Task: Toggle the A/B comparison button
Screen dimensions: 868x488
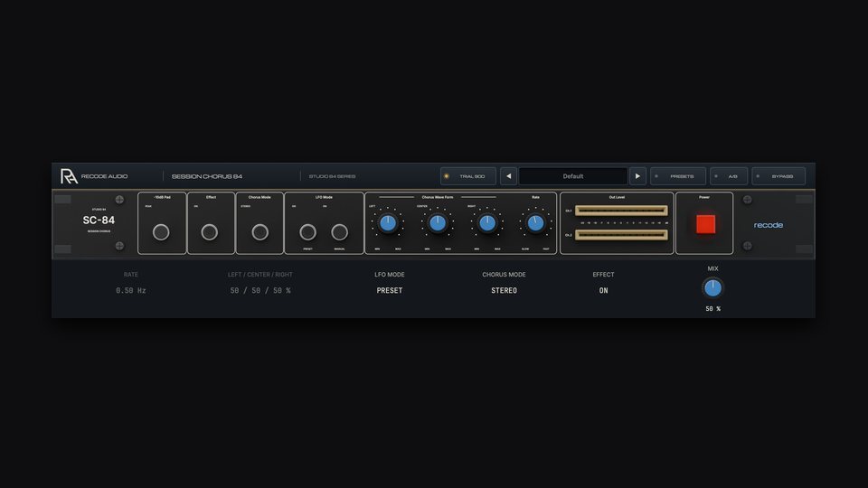Action: click(x=729, y=176)
